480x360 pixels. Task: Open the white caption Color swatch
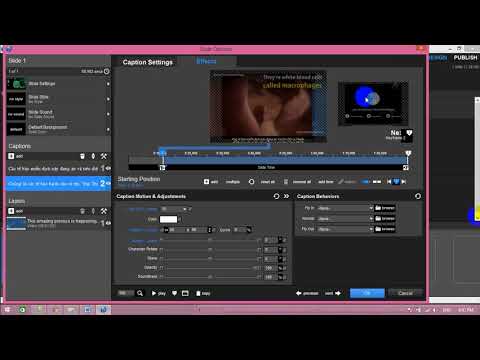click(x=168, y=219)
